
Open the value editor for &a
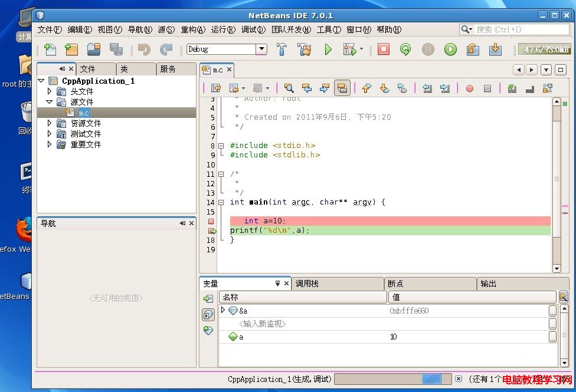tap(552, 311)
